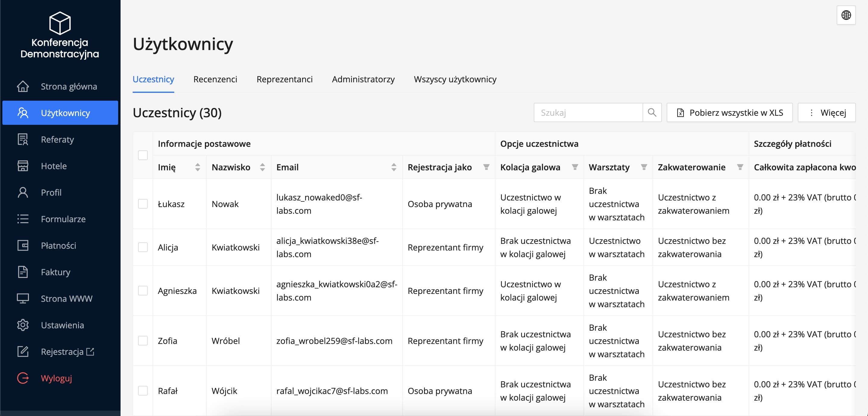The image size is (868, 416).
Task: Click the list icon beside Formularze
Action: coord(23,219)
